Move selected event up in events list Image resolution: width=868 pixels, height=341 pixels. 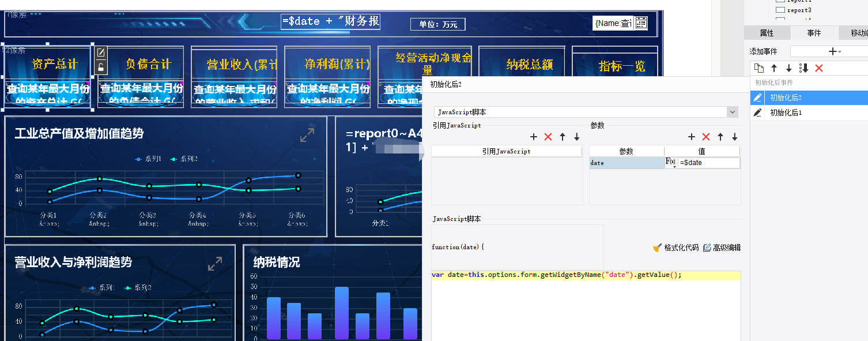774,68
